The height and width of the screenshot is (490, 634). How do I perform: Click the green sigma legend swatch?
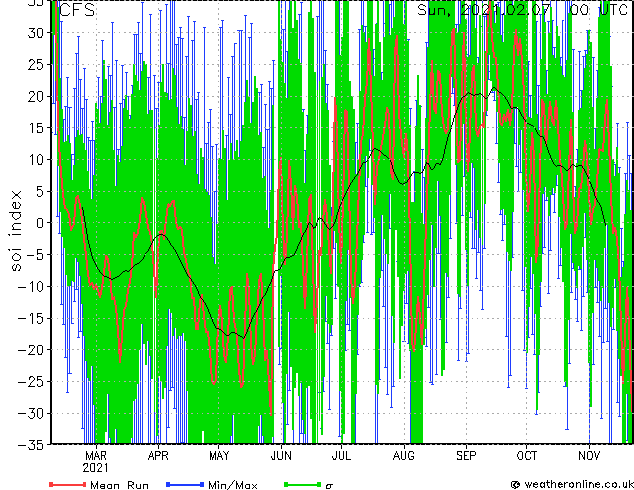[303, 484]
